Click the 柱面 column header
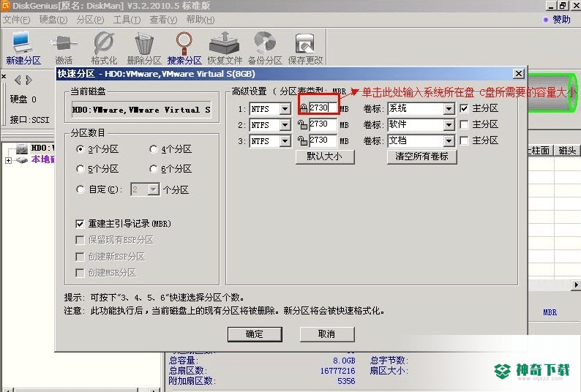581x392 pixels. pyautogui.click(x=540, y=151)
